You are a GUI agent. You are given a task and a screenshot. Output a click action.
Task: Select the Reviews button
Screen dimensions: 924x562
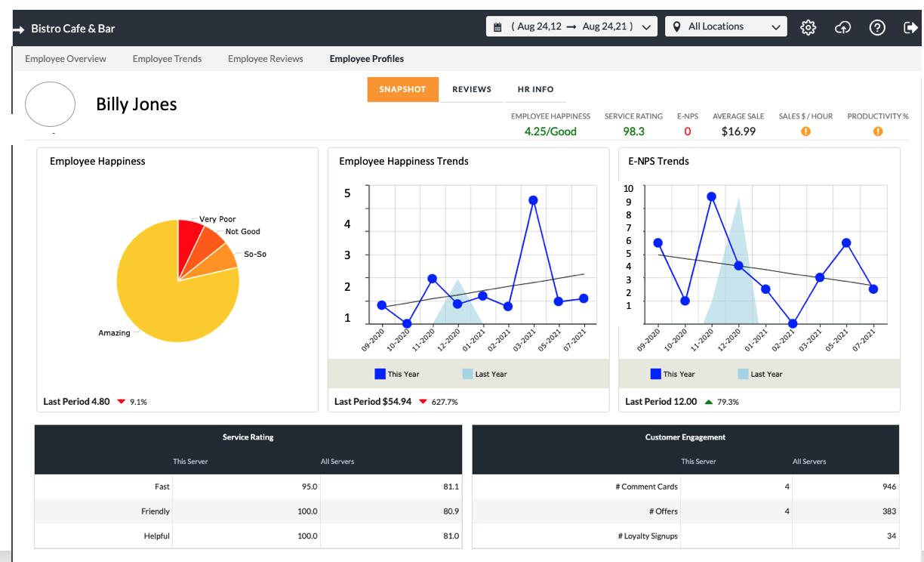(x=471, y=89)
